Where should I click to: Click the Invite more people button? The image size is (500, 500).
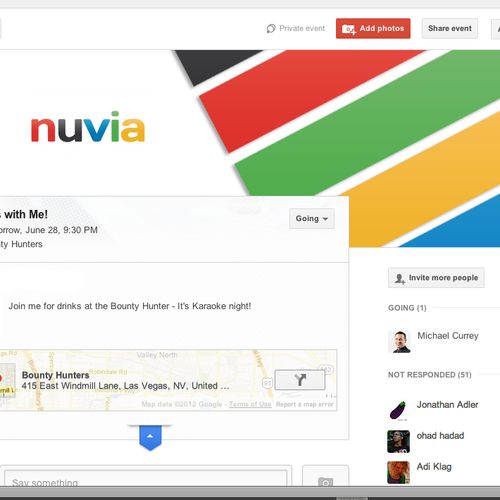point(436,278)
